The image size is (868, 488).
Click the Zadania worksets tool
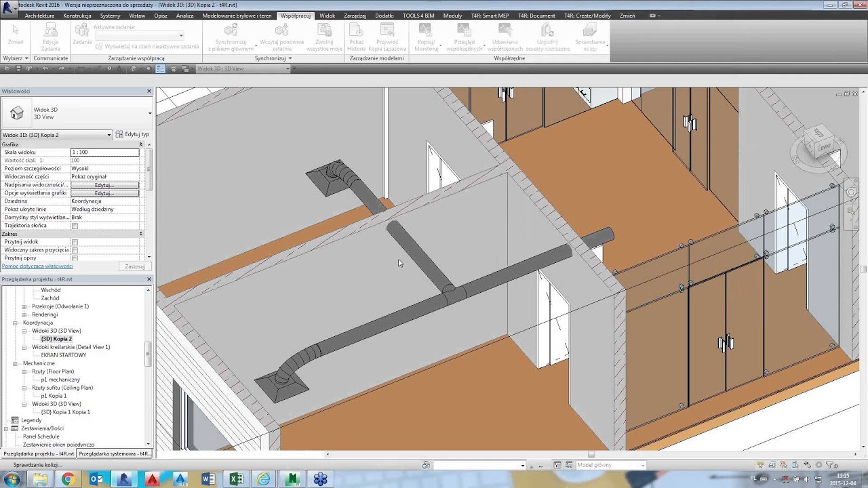tap(82, 33)
